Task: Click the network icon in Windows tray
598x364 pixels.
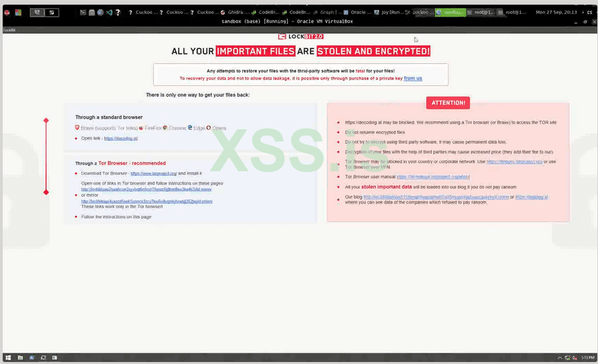Action: (567, 358)
